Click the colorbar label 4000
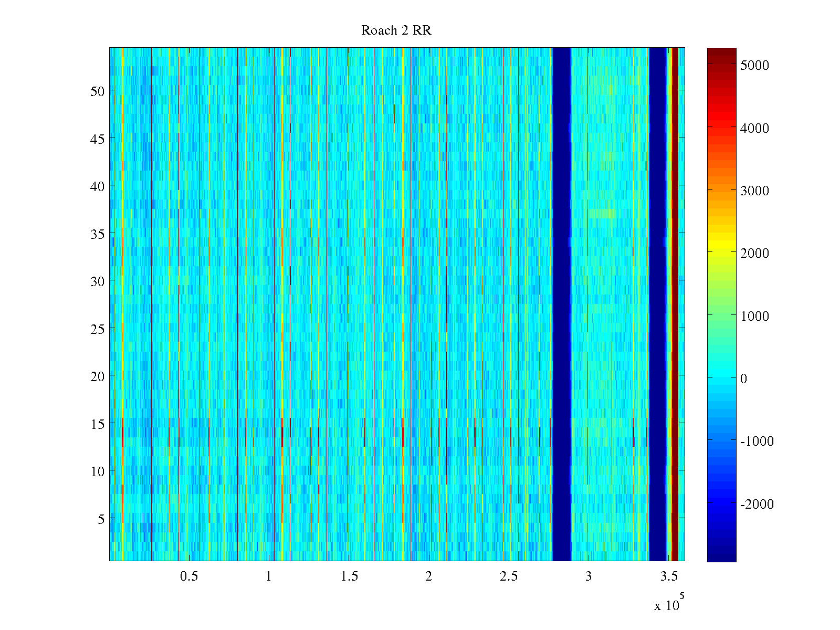This screenshot has width=840, height=630. click(x=754, y=128)
